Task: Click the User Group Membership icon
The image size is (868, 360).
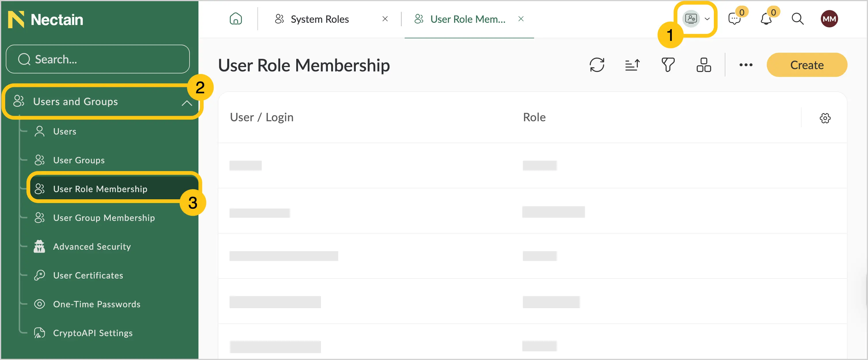Action: click(39, 218)
